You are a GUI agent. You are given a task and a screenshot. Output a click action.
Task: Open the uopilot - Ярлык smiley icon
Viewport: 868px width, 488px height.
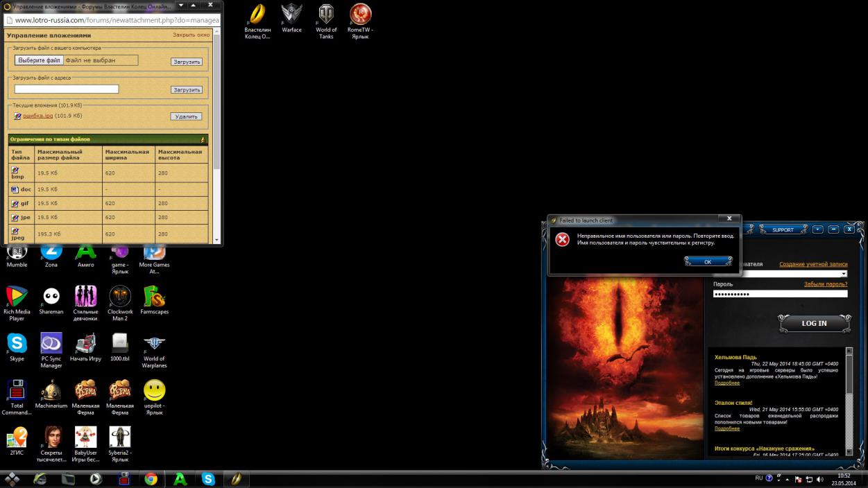(154, 397)
